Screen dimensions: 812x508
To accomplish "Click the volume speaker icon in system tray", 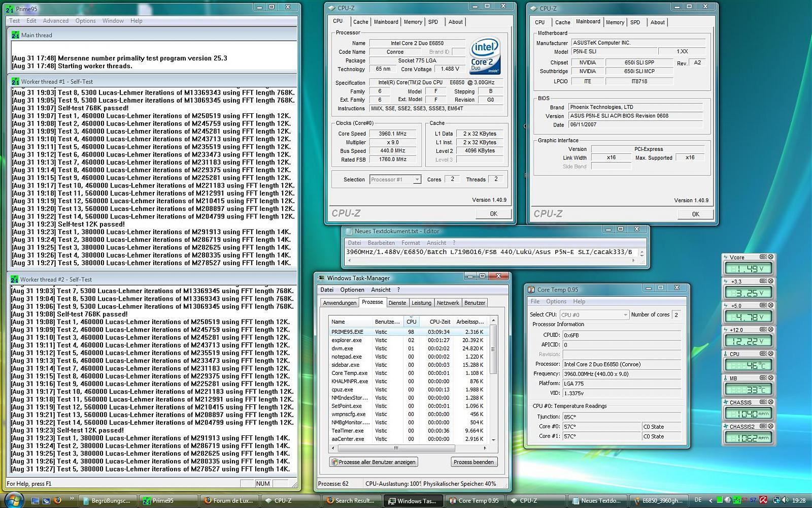I will [x=785, y=500].
